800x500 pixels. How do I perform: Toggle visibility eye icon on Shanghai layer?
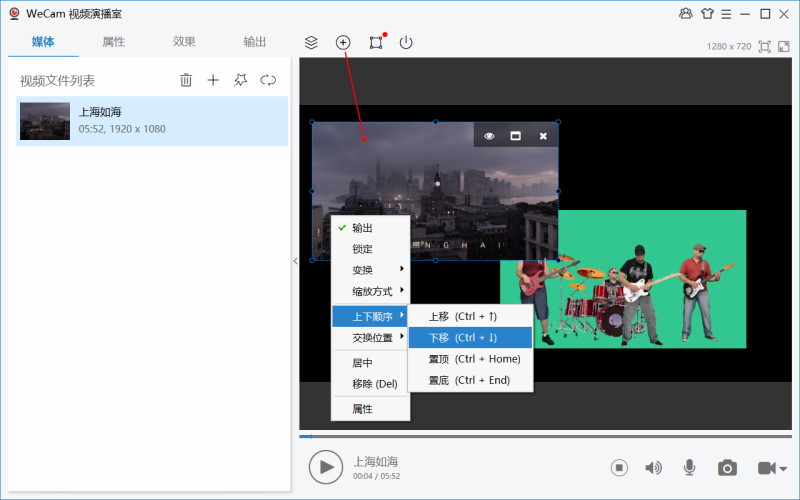(x=489, y=136)
